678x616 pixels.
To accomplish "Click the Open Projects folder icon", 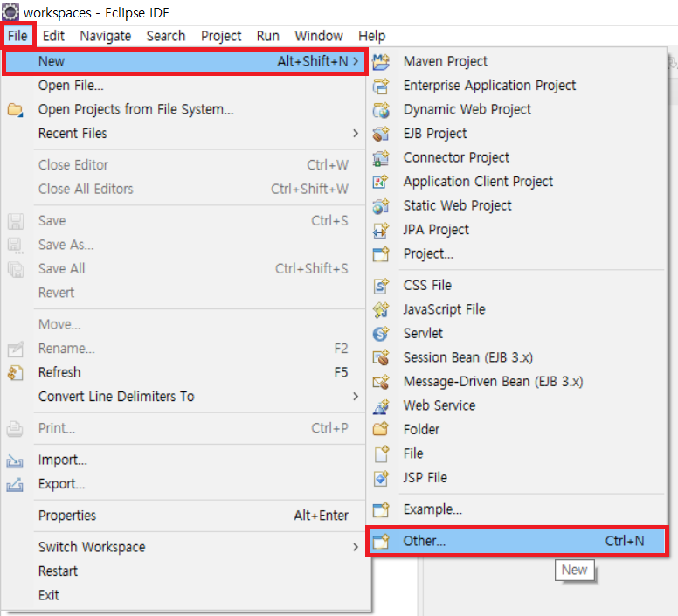I will click(15, 110).
